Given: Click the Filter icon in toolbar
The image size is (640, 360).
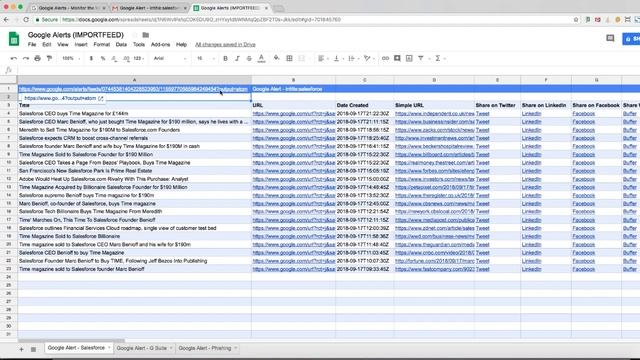Looking at the screenshot, I should (421, 58).
